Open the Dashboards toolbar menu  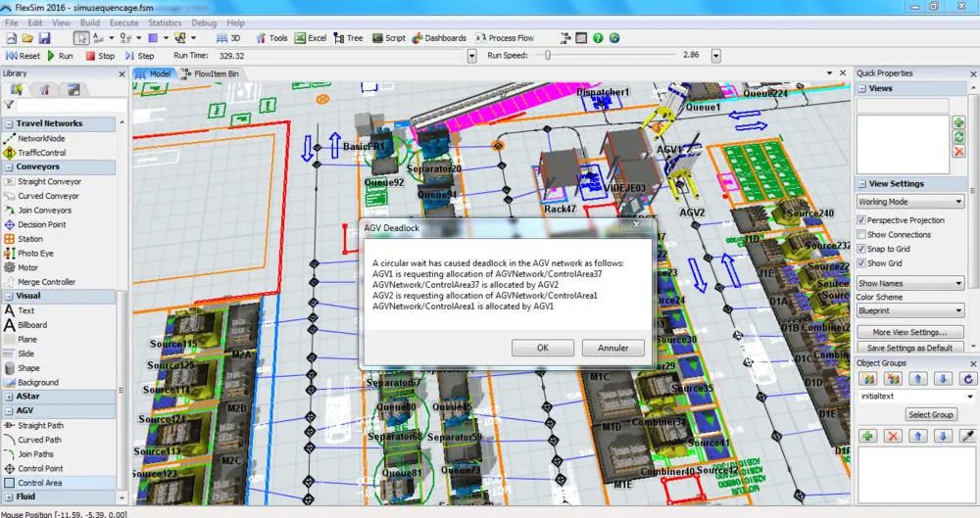tap(439, 38)
